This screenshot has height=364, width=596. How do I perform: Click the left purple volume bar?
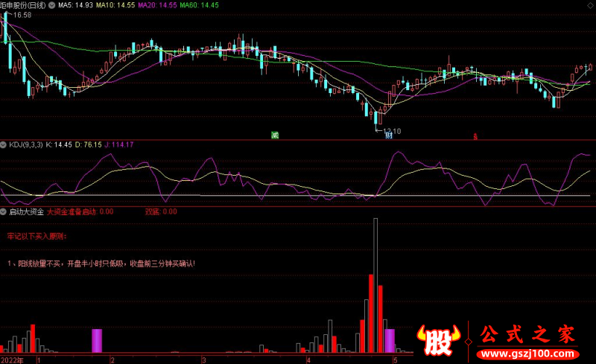pyautogui.click(x=96, y=340)
